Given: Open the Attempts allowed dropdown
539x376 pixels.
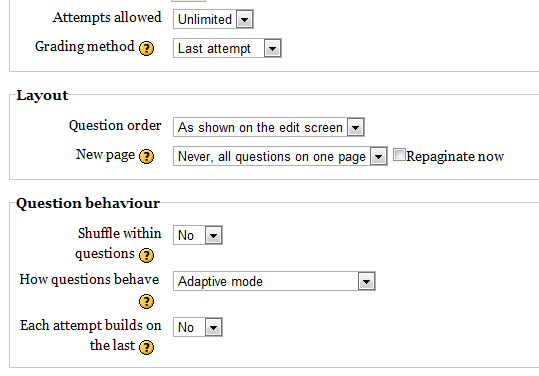Looking at the screenshot, I should click(x=213, y=19).
